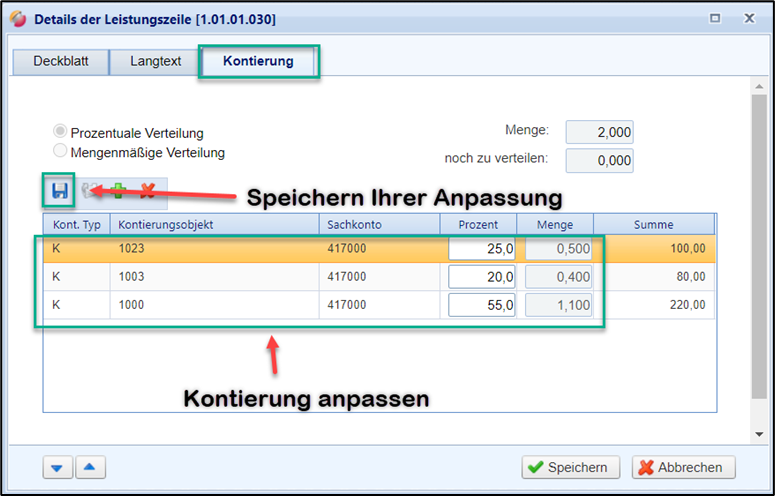This screenshot has width=775, height=496.
Task: Switch to the Langtext tab
Action: pos(155,62)
